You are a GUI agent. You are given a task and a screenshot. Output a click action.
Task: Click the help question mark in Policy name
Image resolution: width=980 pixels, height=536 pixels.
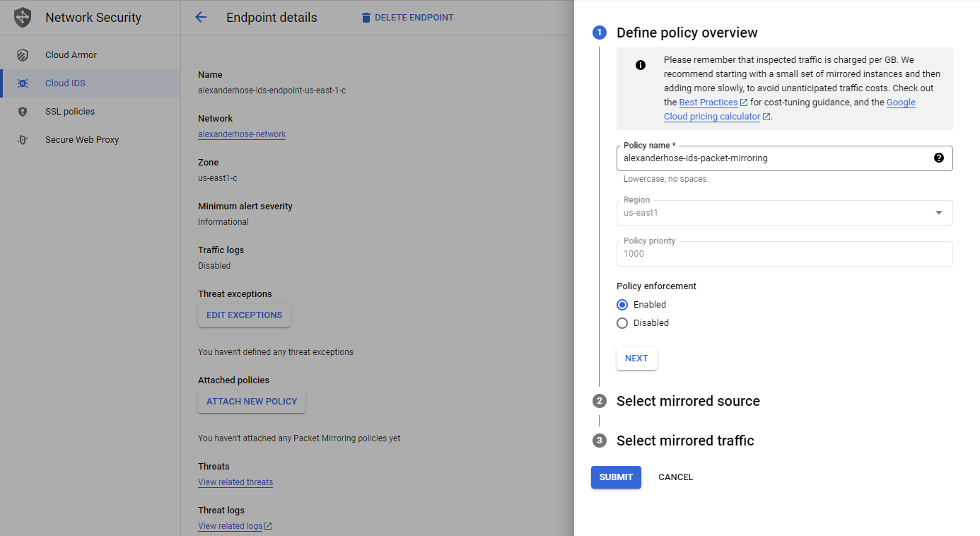coord(939,158)
